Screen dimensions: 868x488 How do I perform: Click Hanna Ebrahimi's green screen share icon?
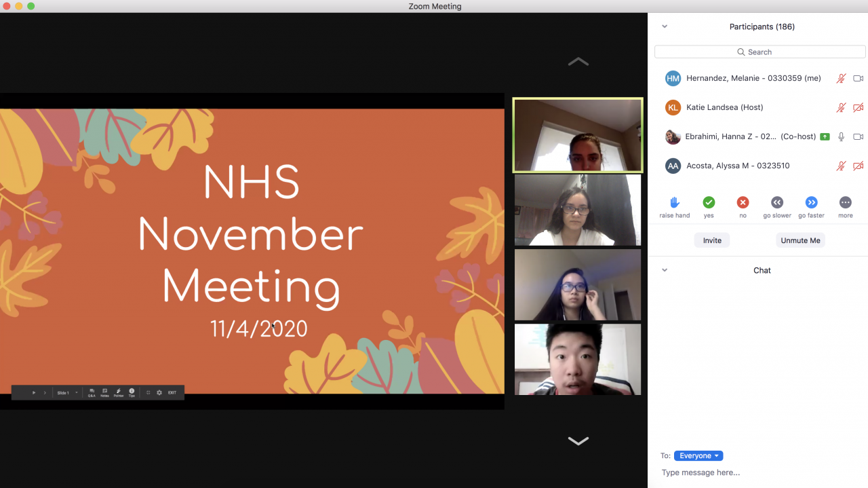pos(825,136)
